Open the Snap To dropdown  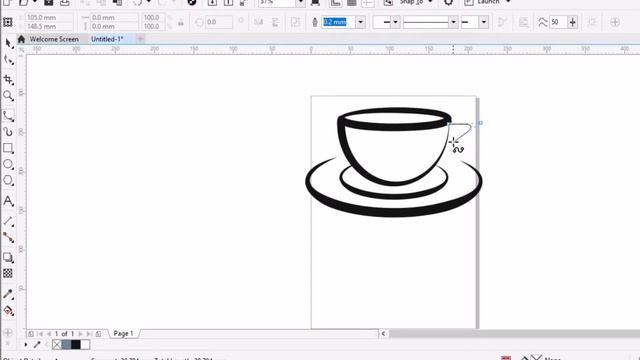(430, 2)
